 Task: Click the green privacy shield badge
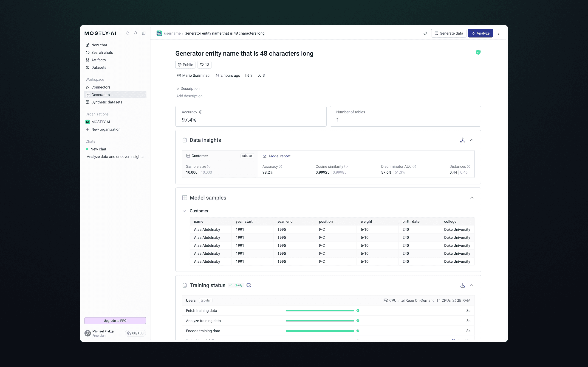point(478,52)
